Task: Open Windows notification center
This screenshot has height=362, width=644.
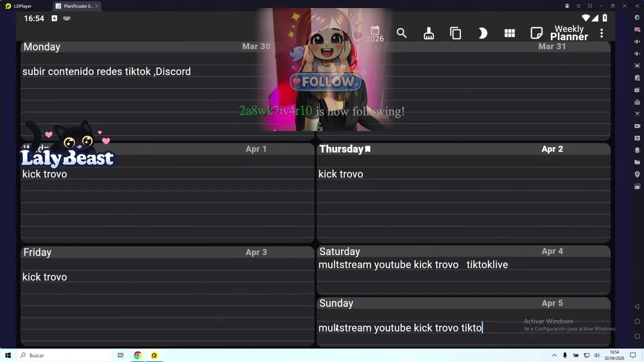Action: point(633,355)
